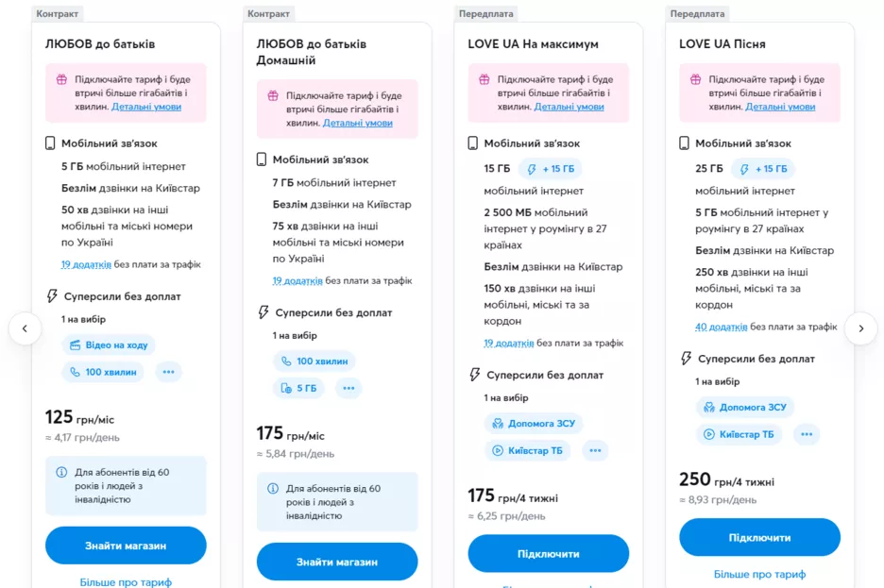The width and height of the screenshot is (884, 588).
Task: Select '100 хвилин' chip in first tariff card
Action: tap(103, 372)
